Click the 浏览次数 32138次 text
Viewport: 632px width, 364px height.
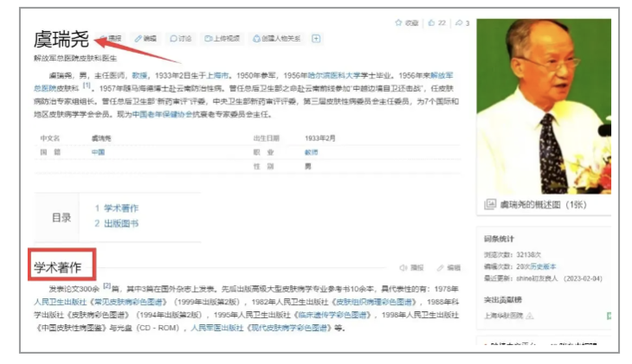(513, 255)
